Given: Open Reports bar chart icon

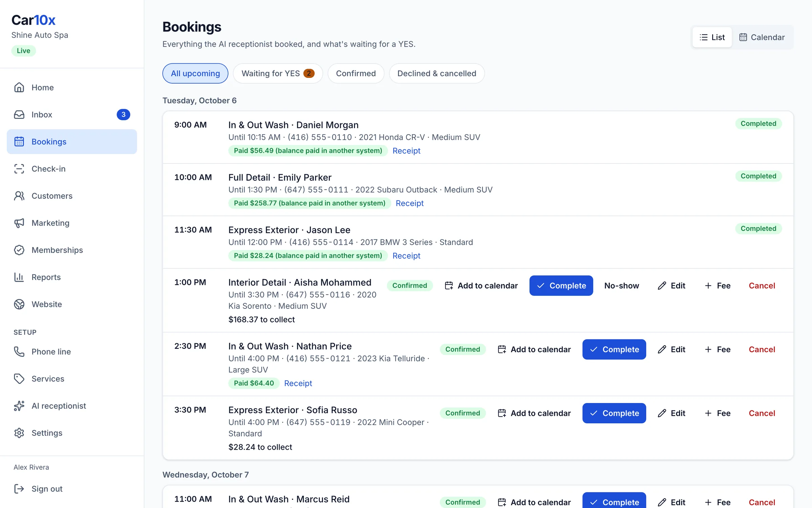Looking at the screenshot, I should tap(19, 277).
